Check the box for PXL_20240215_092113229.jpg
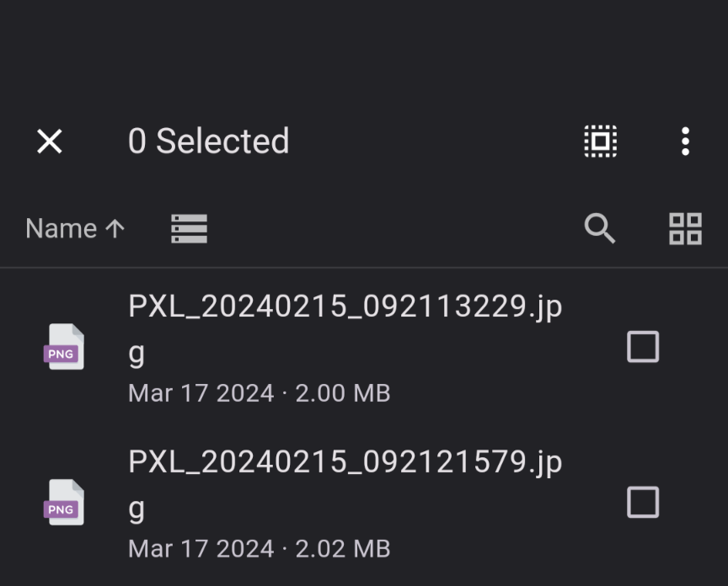728x586 pixels. point(643,347)
